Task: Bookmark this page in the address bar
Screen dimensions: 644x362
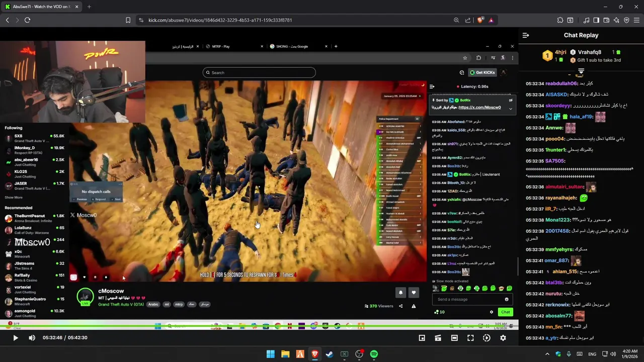Action: pyautogui.click(x=128, y=20)
